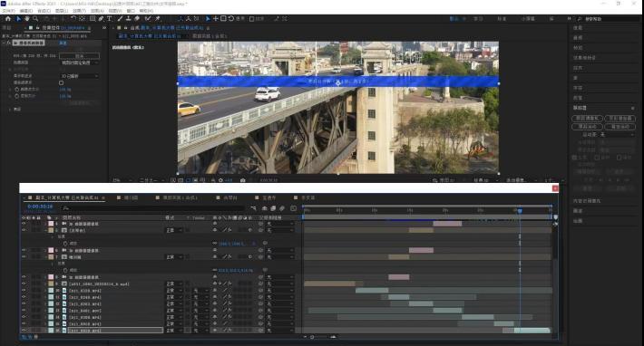Screen dimensions: 644x346
Task: Select the Selection arrow tool
Action: pyautogui.click(x=18, y=18)
